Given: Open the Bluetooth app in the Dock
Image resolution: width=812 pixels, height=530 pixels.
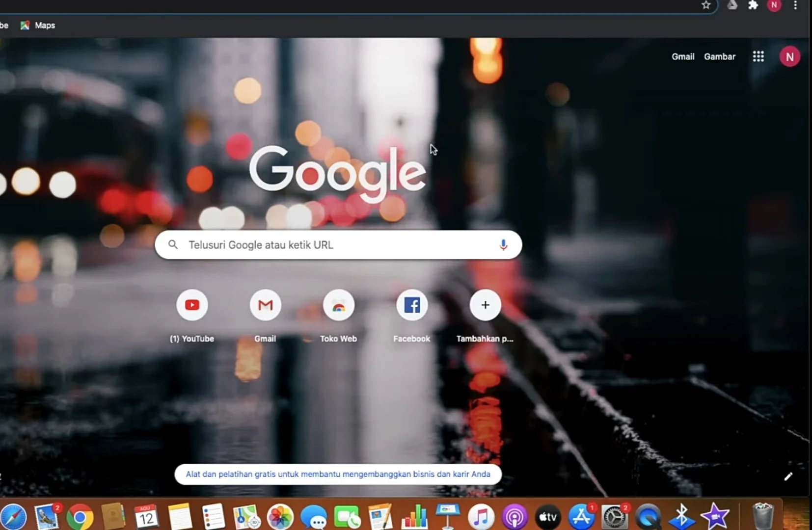Looking at the screenshot, I should coord(682,517).
